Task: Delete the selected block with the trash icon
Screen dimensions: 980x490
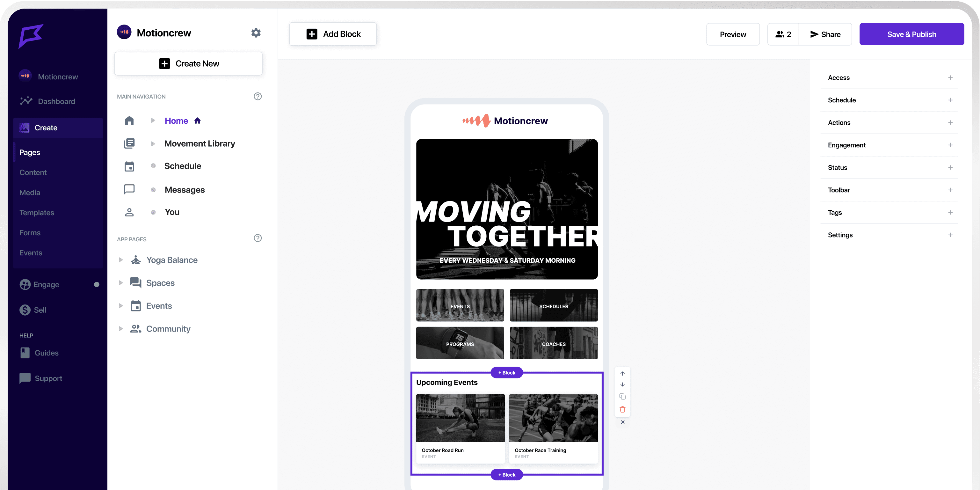Action: (623, 409)
